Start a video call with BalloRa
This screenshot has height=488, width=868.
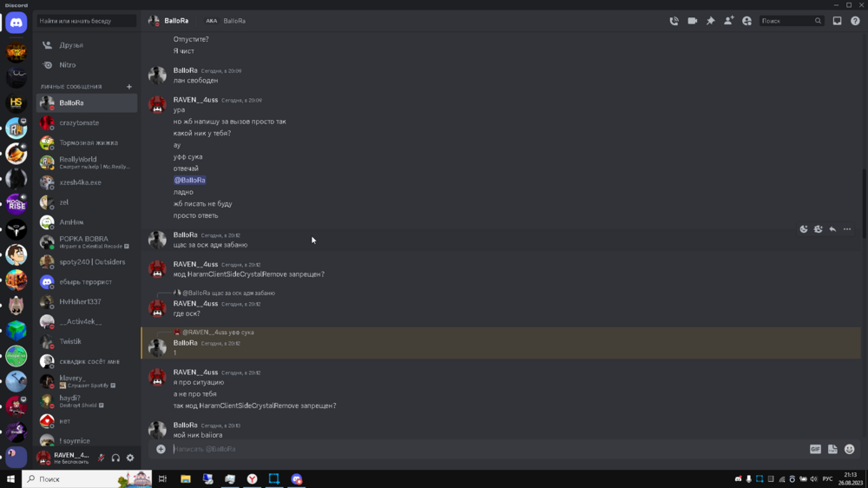[692, 21]
